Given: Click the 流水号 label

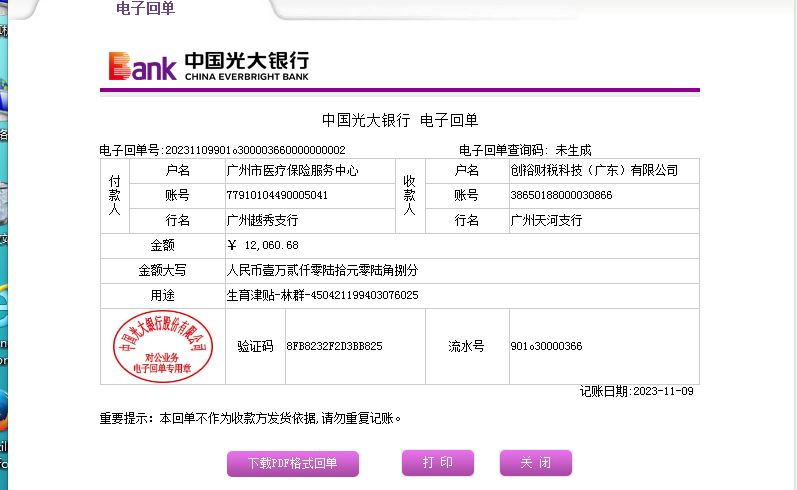Looking at the screenshot, I should [467, 346].
